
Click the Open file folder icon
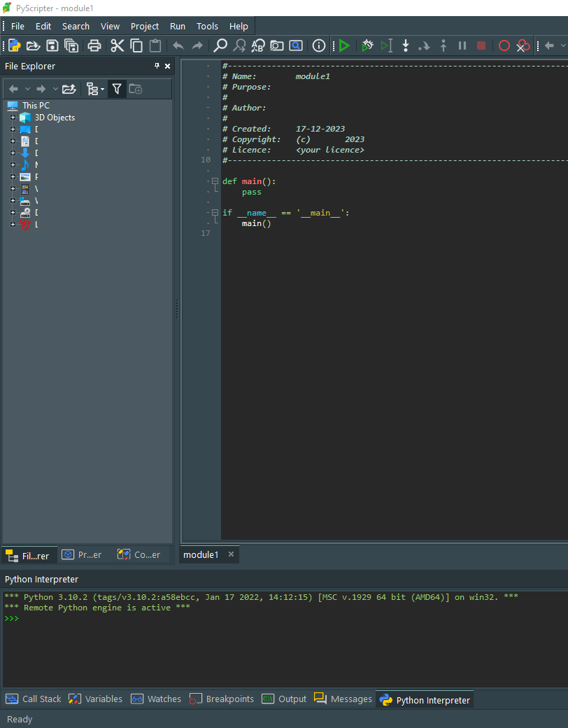point(33,46)
